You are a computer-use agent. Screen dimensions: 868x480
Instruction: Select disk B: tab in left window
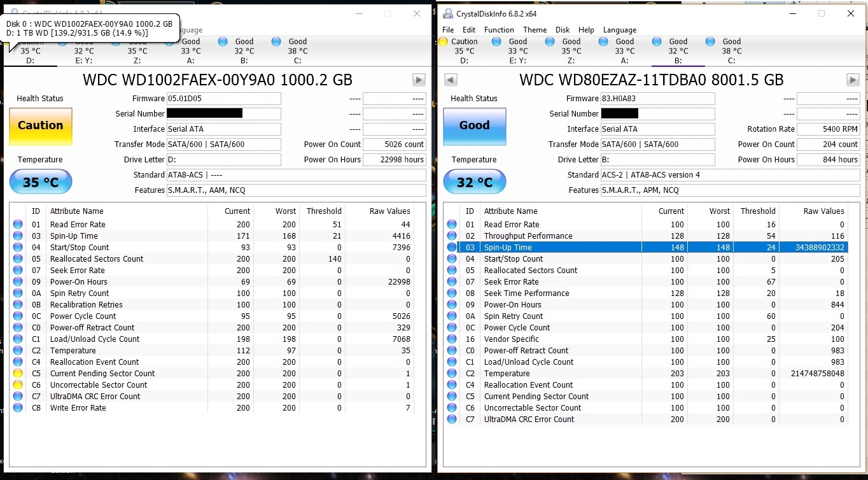coord(244,51)
